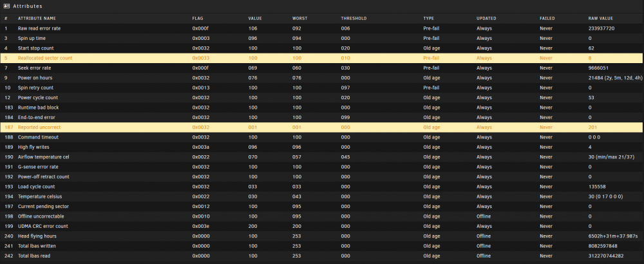The height and width of the screenshot is (264, 644).
Task: Click raw value 0 0 0 in Command timeout row
Action: tap(594, 137)
